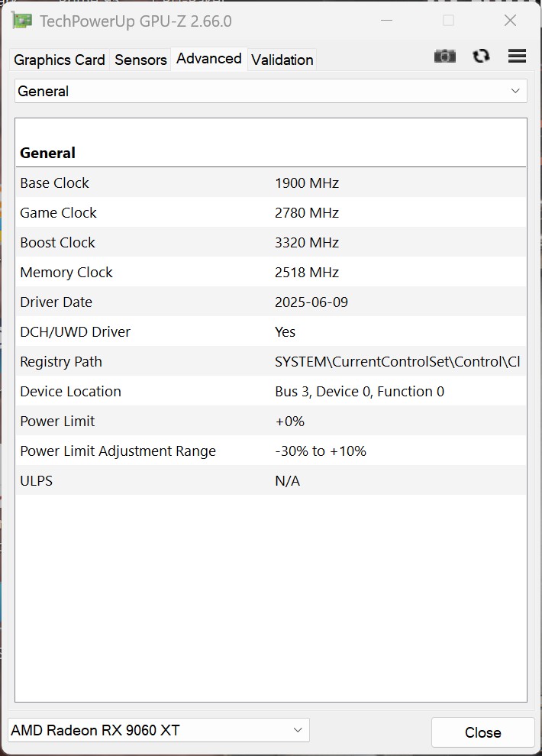Go to the Validation tab
This screenshot has height=756, width=542.
(282, 60)
